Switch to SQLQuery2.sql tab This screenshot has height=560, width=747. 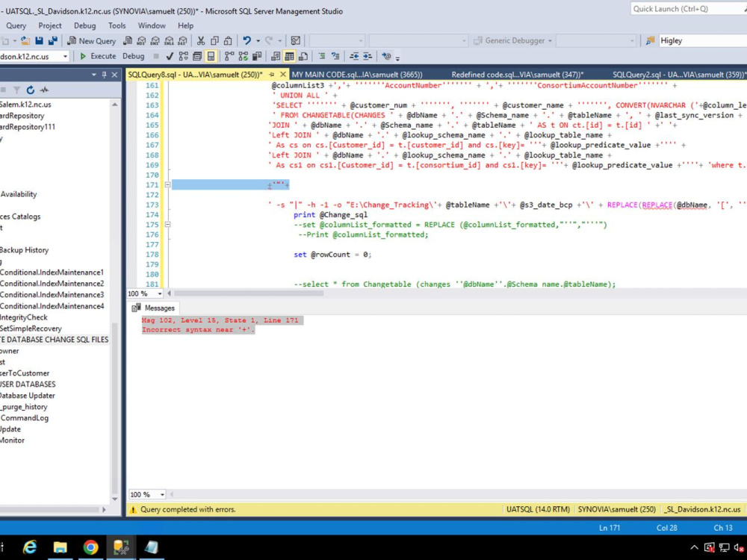pyautogui.click(x=678, y=75)
